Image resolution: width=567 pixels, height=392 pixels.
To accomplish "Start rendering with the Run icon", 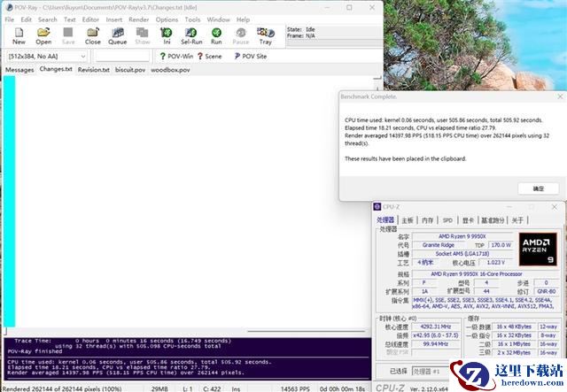I will 216,36.
